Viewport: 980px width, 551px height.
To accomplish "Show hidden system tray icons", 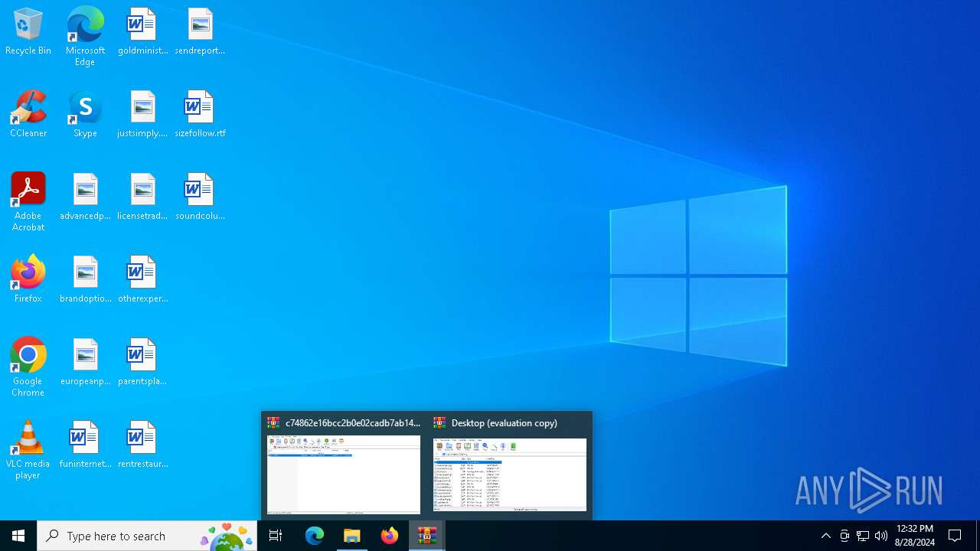I will point(825,536).
